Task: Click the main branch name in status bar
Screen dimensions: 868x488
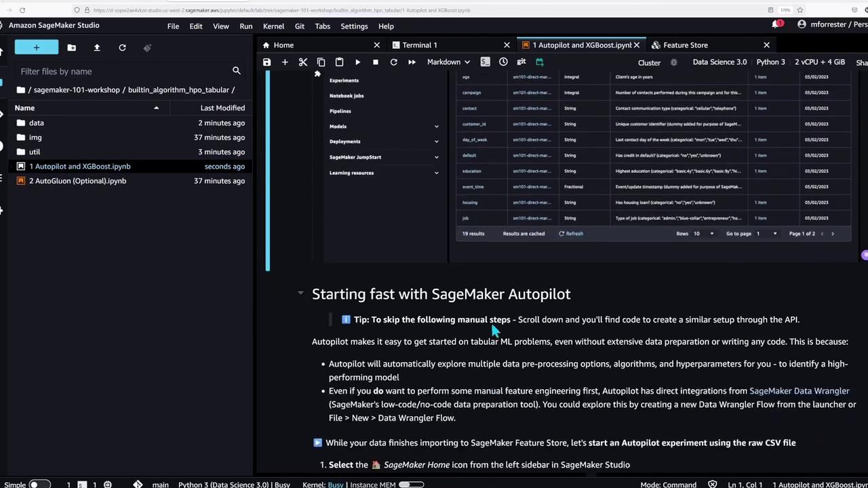Action: click(160, 485)
